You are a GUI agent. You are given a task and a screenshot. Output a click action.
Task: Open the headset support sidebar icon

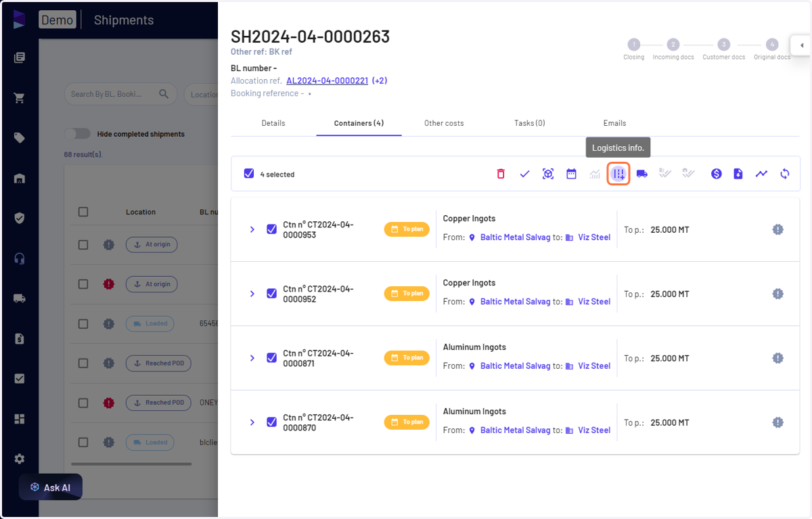(20, 258)
